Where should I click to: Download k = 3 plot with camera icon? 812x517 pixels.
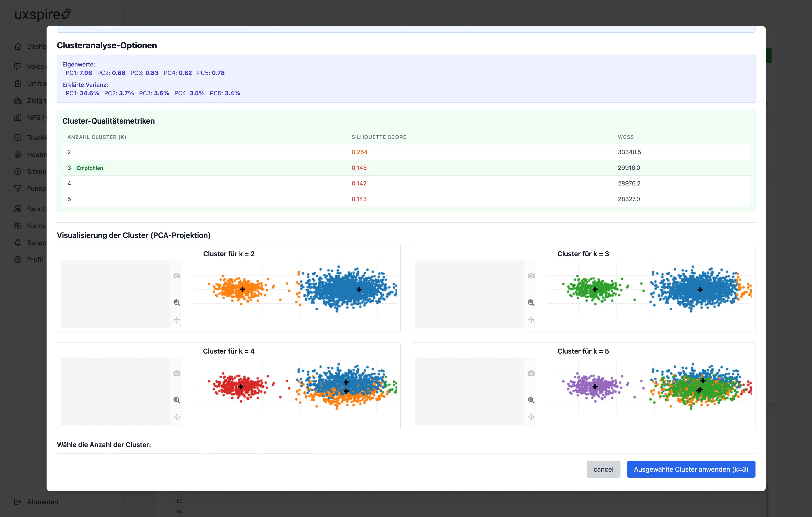click(x=531, y=276)
